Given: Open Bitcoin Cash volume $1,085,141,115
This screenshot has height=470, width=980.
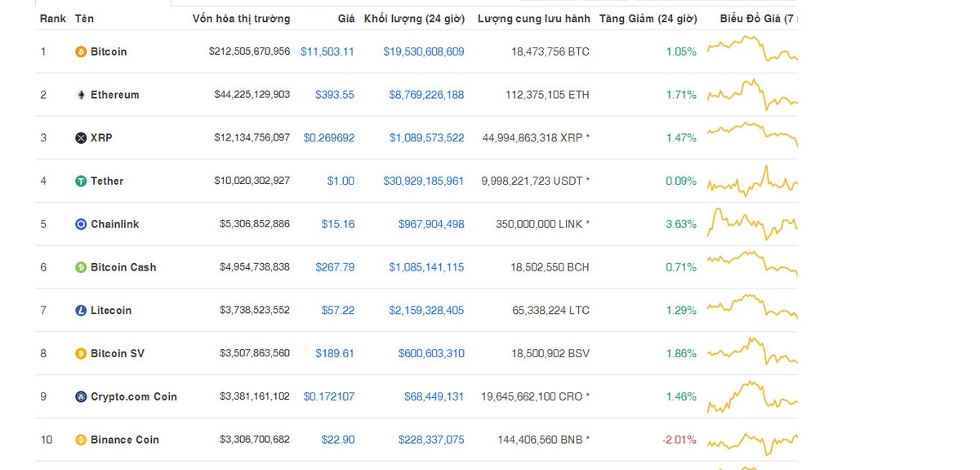Looking at the screenshot, I should pos(426,267).
